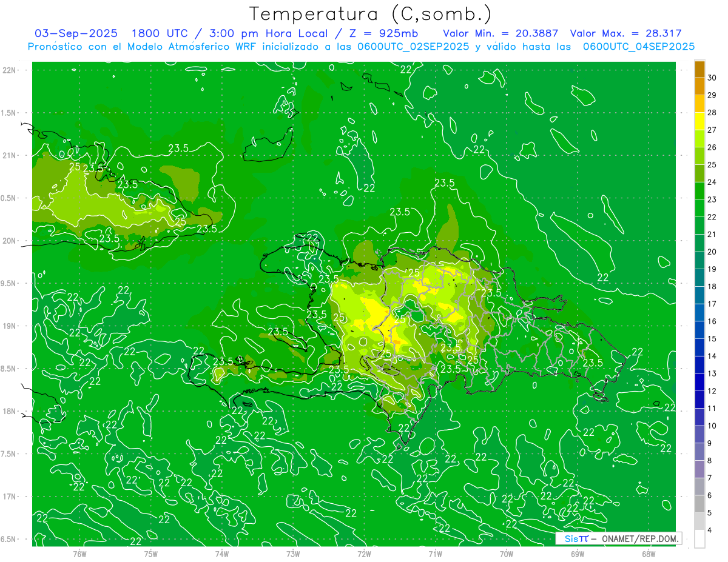Click the '68W' longitude label
728x562 pixels.
649,554
